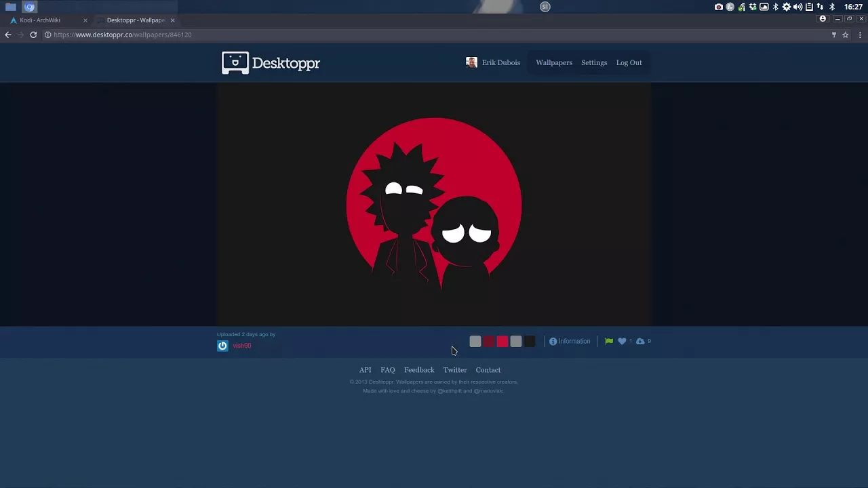868x488 pixels.
Task: Download wallpaper via cloud icon
Action: click(640, 342)
